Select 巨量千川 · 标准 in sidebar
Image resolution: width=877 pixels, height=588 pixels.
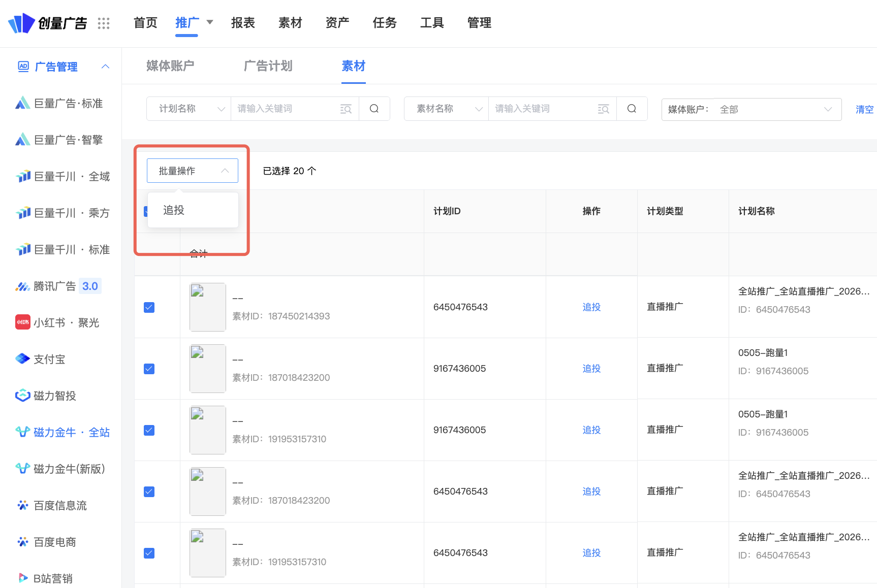62,250
